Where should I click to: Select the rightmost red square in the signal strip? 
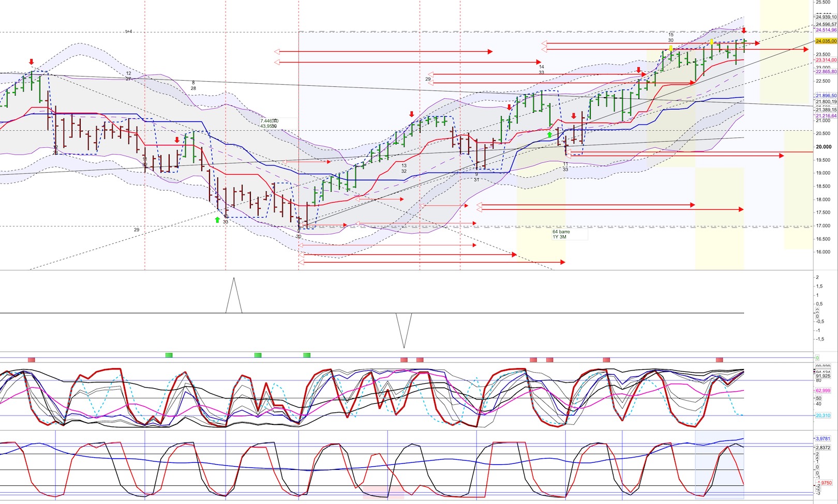coord(719,359)
